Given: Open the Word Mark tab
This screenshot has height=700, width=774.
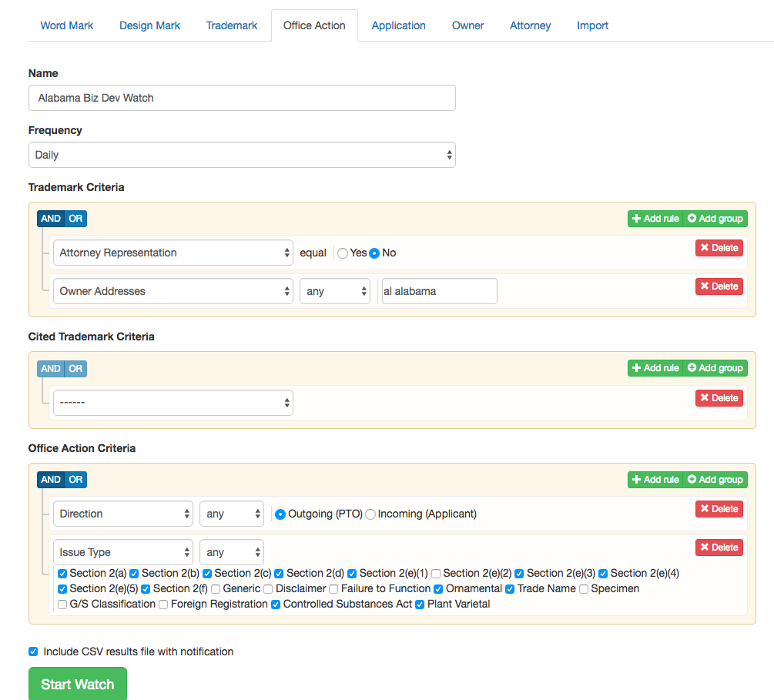Looking at the screenshot, I should 66,25.
